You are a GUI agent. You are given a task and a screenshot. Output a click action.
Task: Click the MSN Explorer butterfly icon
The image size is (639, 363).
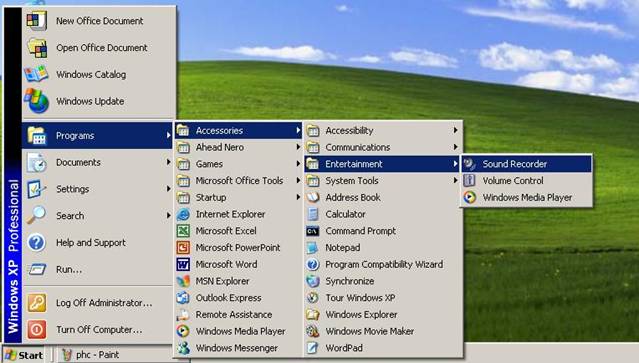tap(183, 281)
